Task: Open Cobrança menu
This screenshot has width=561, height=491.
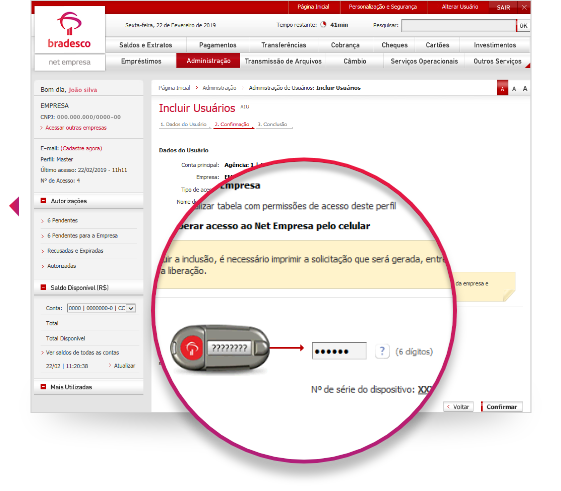Action: [x=345, y=45]
